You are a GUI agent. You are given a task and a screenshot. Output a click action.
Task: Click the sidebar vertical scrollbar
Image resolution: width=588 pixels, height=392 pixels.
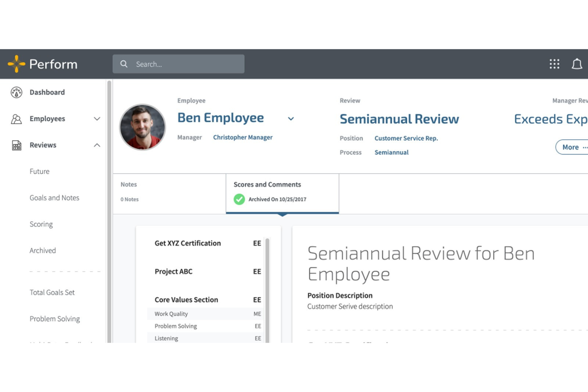[x=109, y=211]
